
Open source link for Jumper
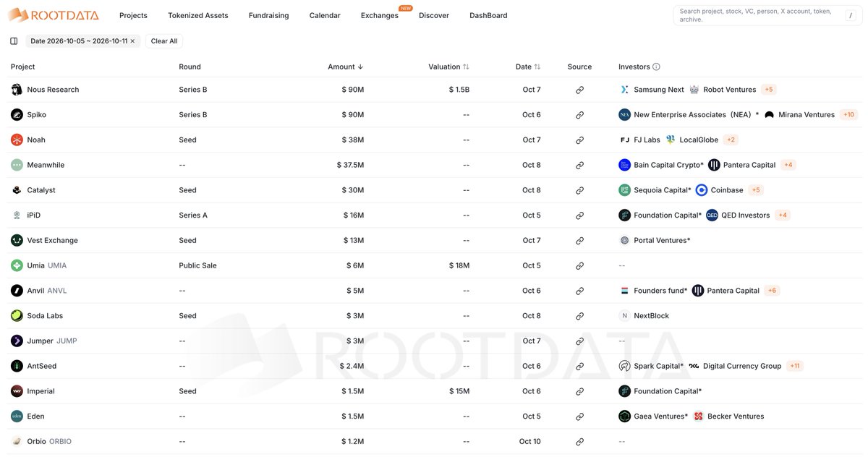(579, 341)
